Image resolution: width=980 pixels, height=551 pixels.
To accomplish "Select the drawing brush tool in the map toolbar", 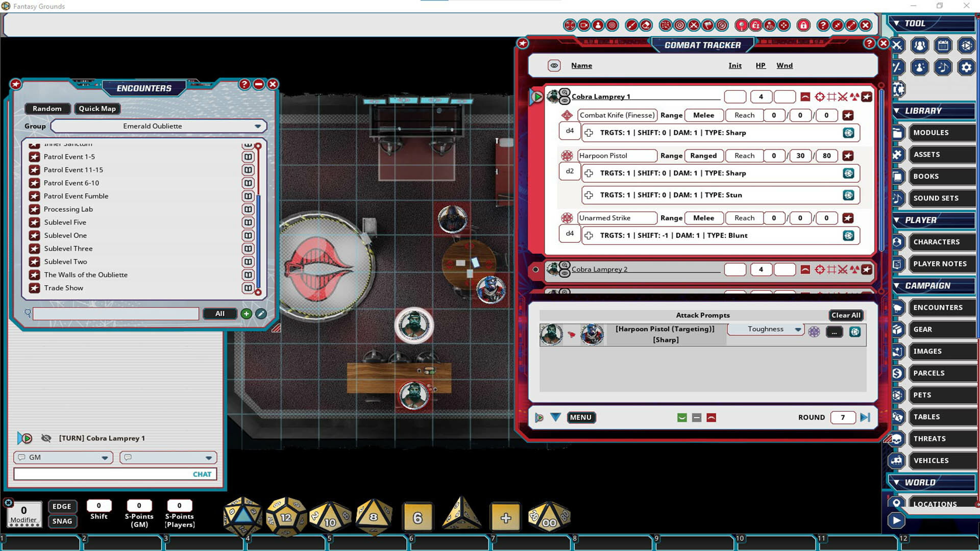I will point(632,25).
